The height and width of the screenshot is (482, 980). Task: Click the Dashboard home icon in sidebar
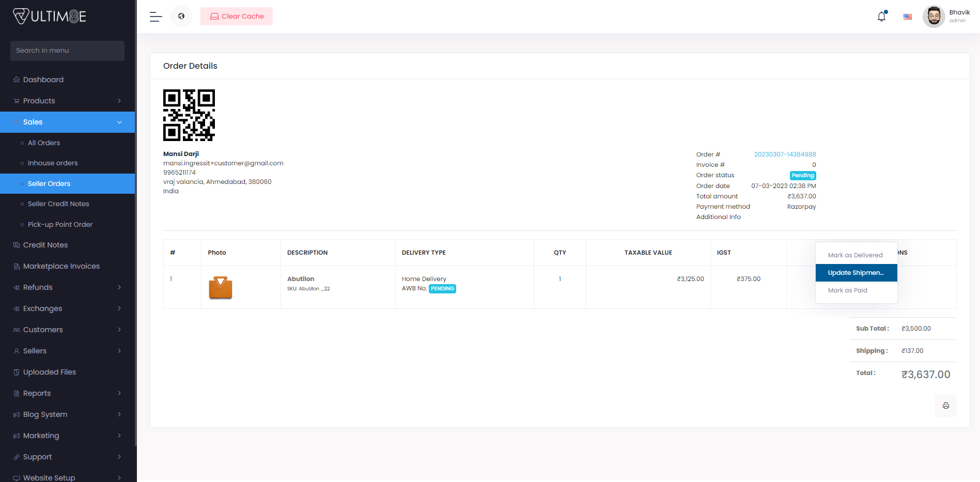[x=17, y=79]
